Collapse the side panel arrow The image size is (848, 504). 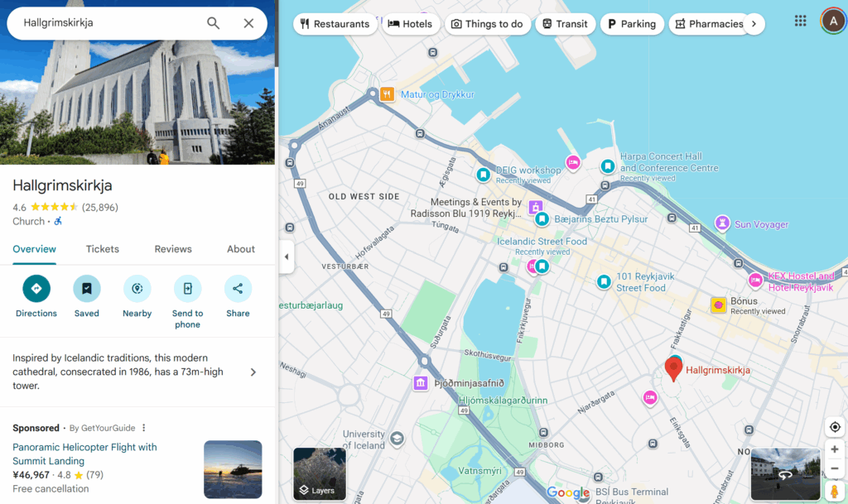click(287, 257)
